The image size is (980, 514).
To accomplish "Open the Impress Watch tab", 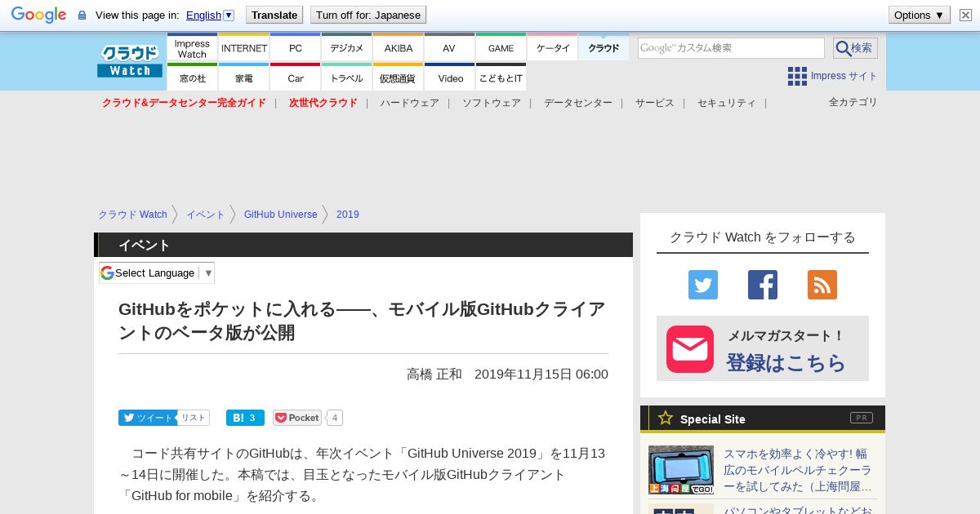I will click(192, 48).
